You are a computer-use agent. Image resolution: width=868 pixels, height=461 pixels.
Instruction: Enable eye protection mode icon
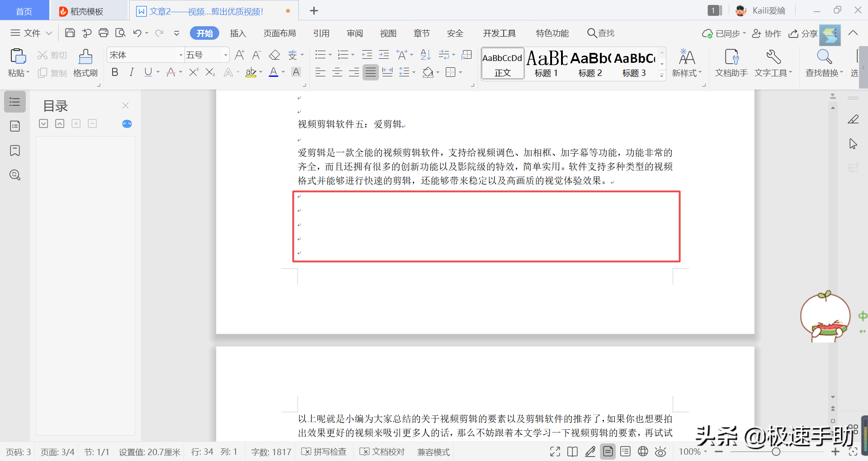pos(660,452)
